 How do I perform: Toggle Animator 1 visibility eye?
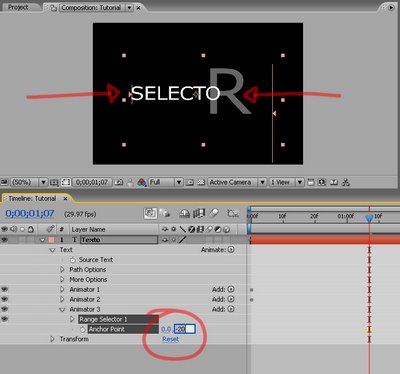pyautogui.click(x=4, y=290)
